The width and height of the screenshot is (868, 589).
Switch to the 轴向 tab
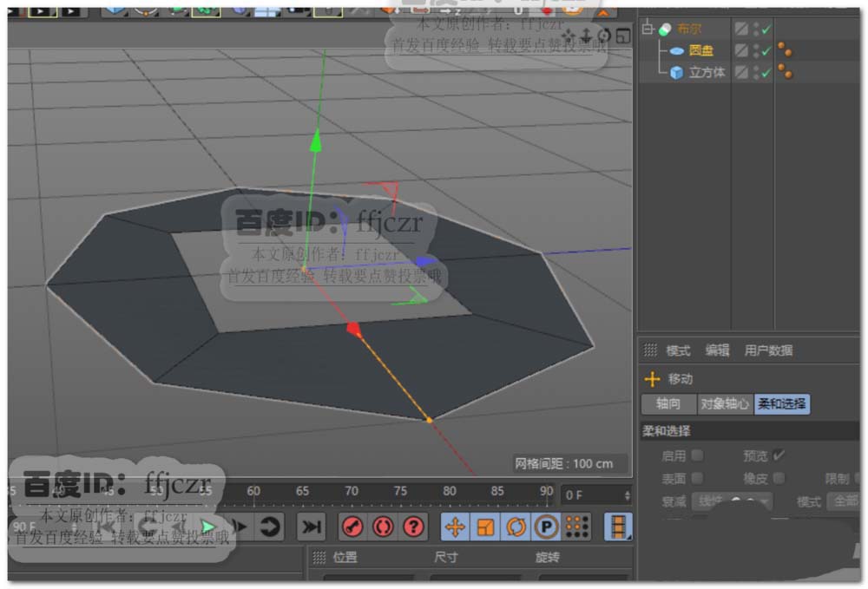[668, 403]
